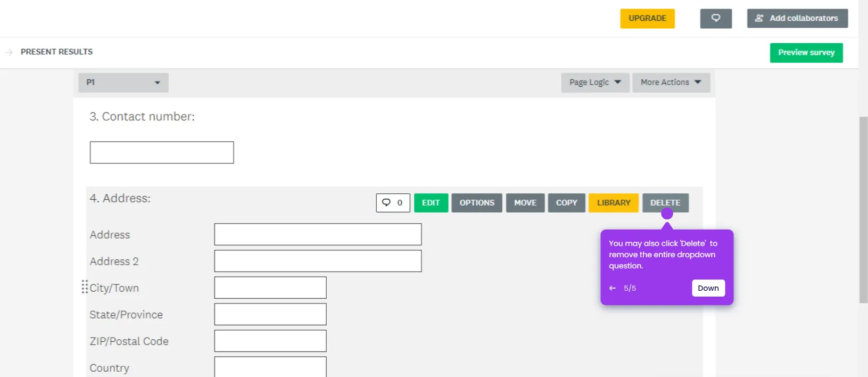Go back with the tooltip's left arrow
The image size is (868, 377).
(612, 288)
